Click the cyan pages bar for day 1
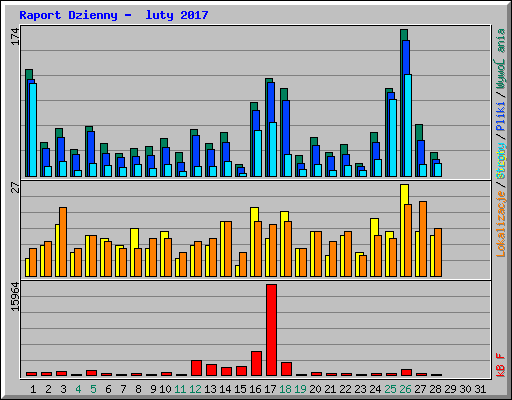The image size is (512, 400). tap(33, 130)
